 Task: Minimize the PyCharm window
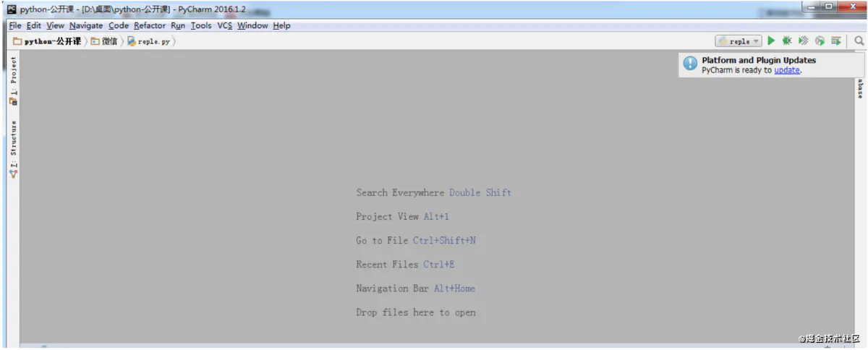click(x=809, y=7)
